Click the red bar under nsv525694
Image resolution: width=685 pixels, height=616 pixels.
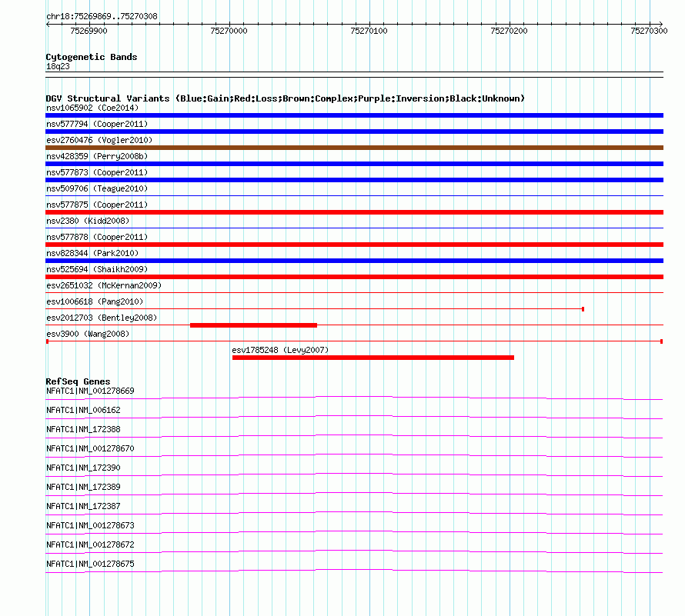tap(354, 277)
